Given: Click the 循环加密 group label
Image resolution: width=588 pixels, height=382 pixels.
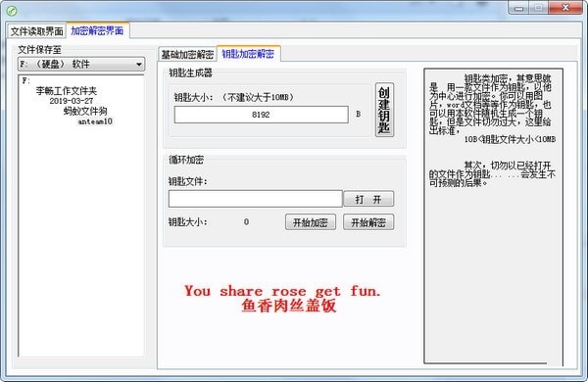Looking at the screenshot, I should coord(186,160).
